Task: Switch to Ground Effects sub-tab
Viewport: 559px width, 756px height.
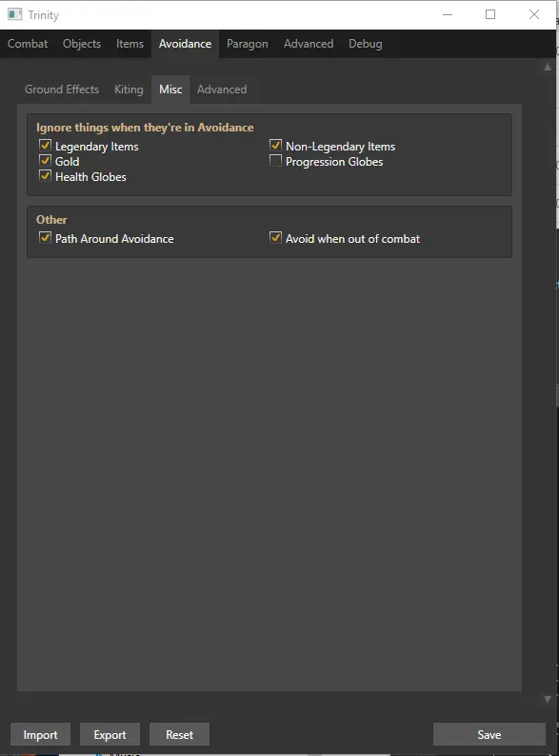Action: pos(62,90)
